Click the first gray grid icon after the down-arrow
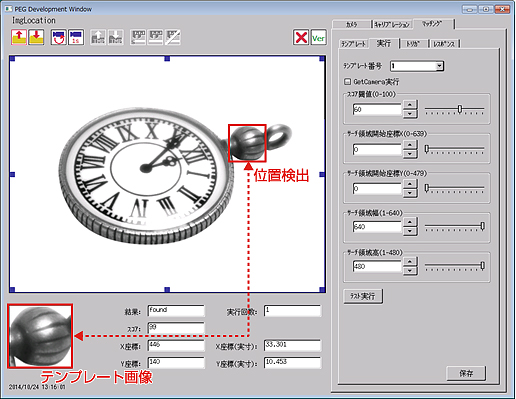The height and width of the screenshot is (399, 516). (x=138, y=37)
